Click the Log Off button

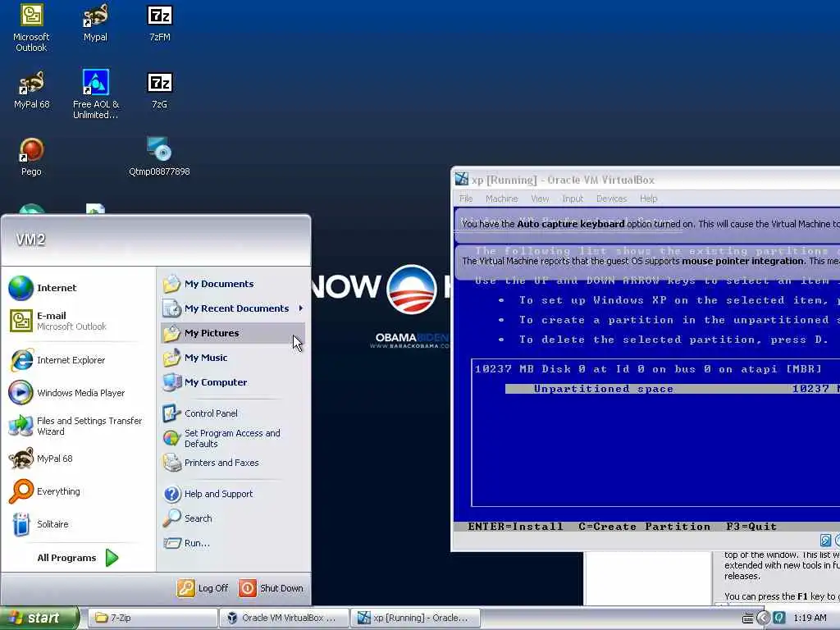(x=203, y=588)
